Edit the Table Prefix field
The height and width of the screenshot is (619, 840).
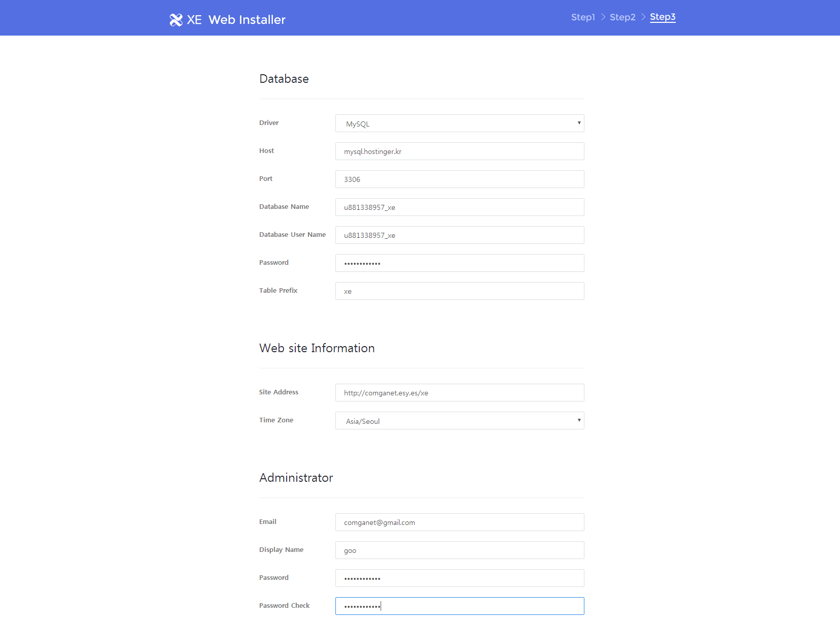[459, 291]
